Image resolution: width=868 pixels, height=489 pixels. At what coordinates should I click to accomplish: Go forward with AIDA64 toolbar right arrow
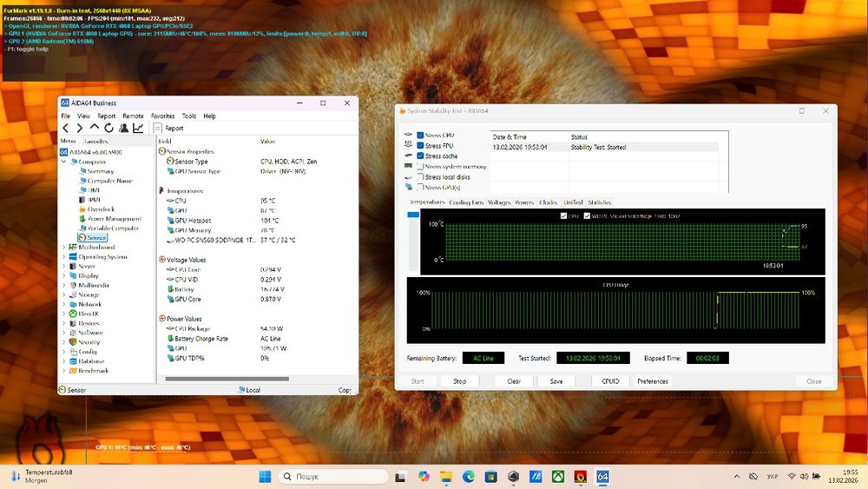80,128
